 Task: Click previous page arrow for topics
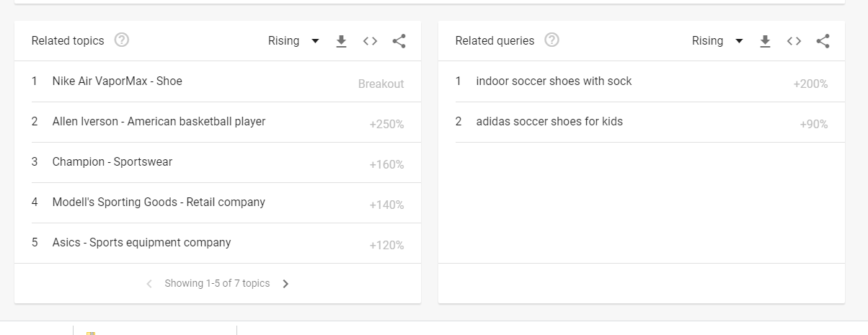point(149,284)
